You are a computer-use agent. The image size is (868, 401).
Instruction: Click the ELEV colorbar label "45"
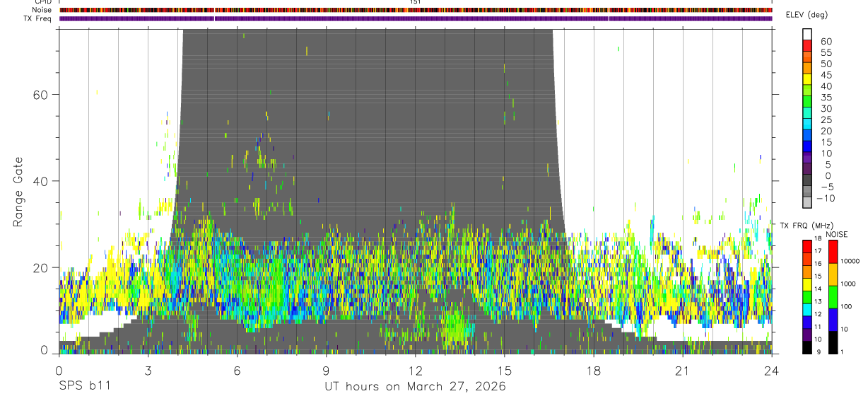[826, 75]
